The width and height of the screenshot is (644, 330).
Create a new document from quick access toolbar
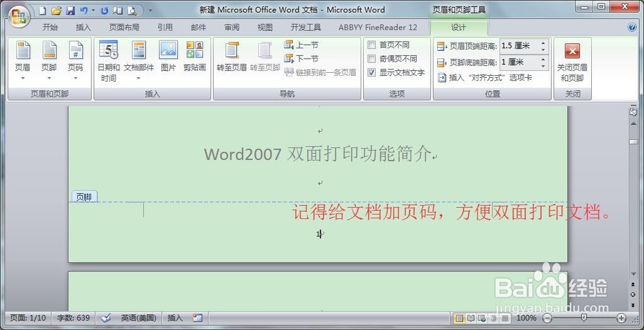tap(43, 10)
